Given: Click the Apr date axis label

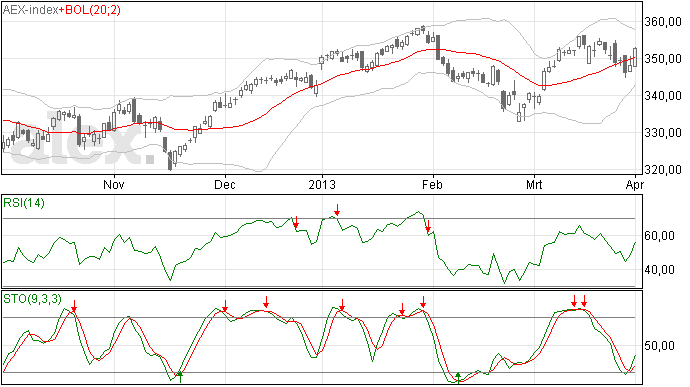Looking at the screenshot, I should click(x=635, y=184).
